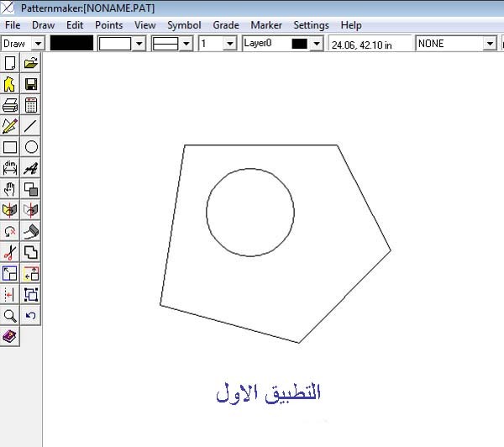Image resolution: width=504 pixels, height=447 pixels.
Task: Click the Save floppy disk icon
Action: point(31,84)
